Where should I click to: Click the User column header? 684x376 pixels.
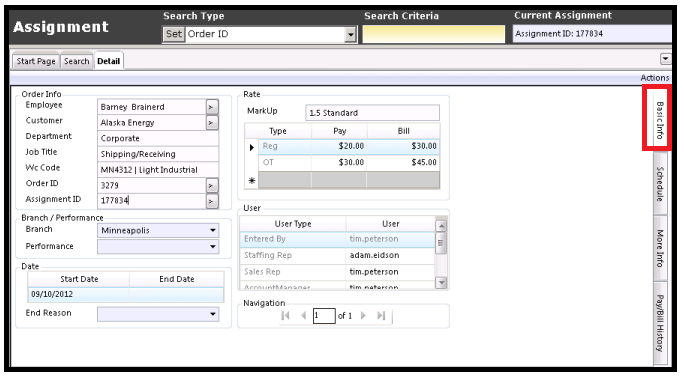click(x=391, y=224)
